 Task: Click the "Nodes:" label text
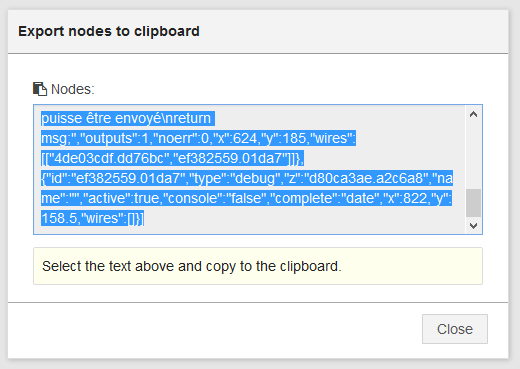coord(73,89)
